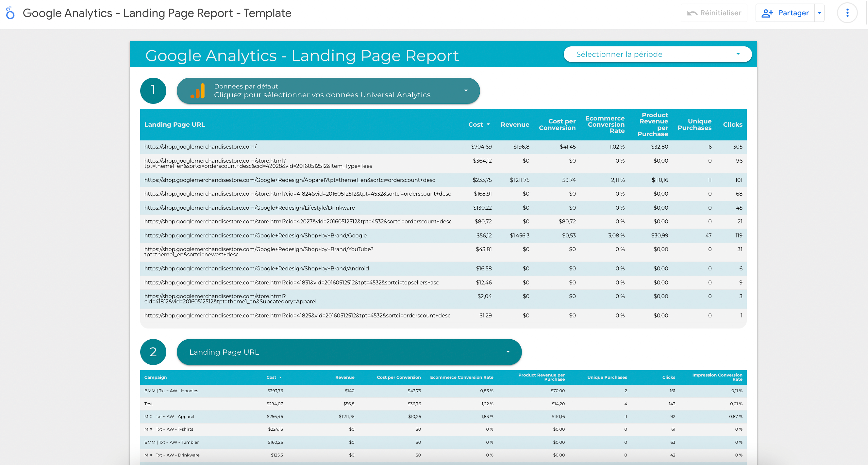This screenshot has width=868, height=465.
Task: Click the Cost sort arrow in first table
Action: 488,125
